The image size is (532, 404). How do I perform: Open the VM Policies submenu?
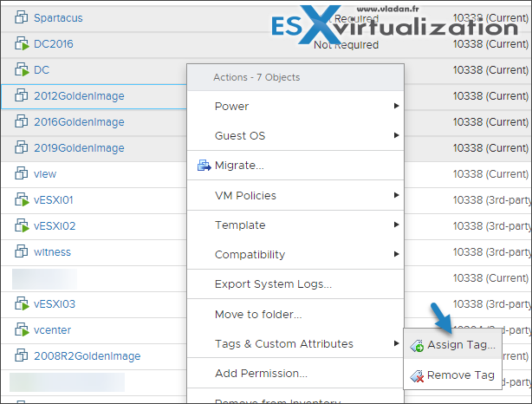coord(295,196)
